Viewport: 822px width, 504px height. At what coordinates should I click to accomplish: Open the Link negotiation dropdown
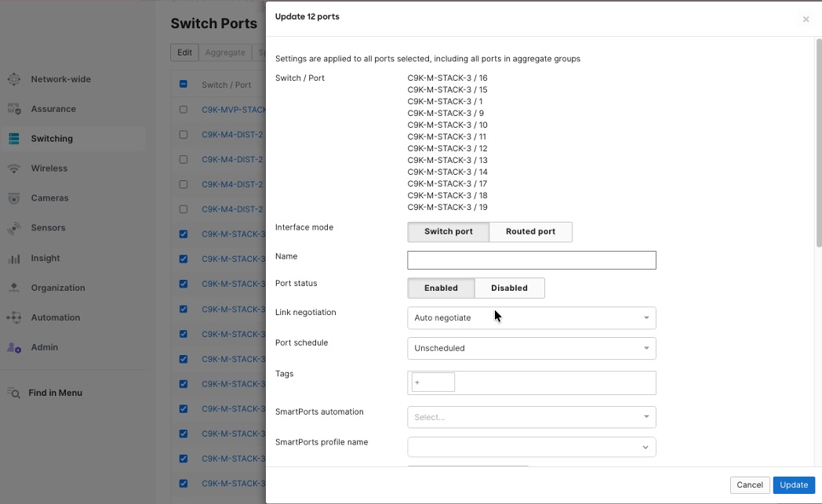click(x=531, y=317)
